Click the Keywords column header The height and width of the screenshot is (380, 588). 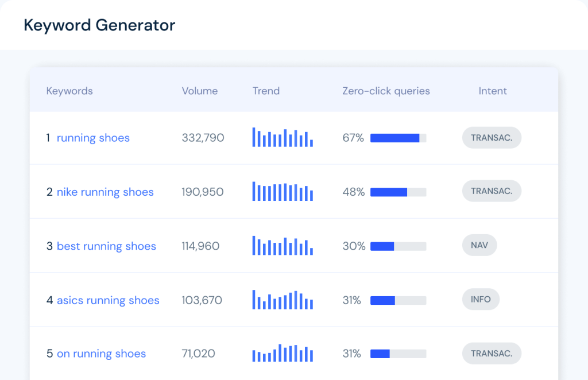(x=69, y=91)
